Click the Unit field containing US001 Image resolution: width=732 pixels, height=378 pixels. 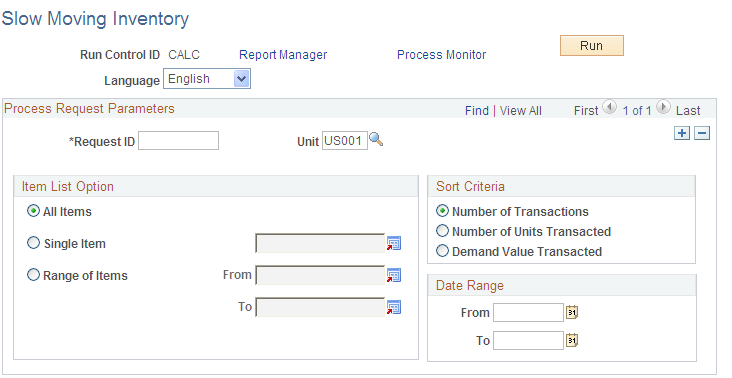pos(345,140)
